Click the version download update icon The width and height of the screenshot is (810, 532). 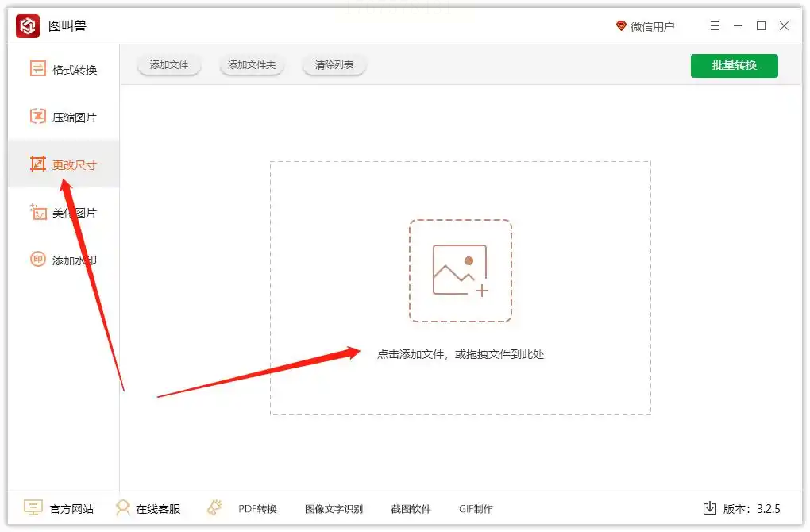point(710,508)
